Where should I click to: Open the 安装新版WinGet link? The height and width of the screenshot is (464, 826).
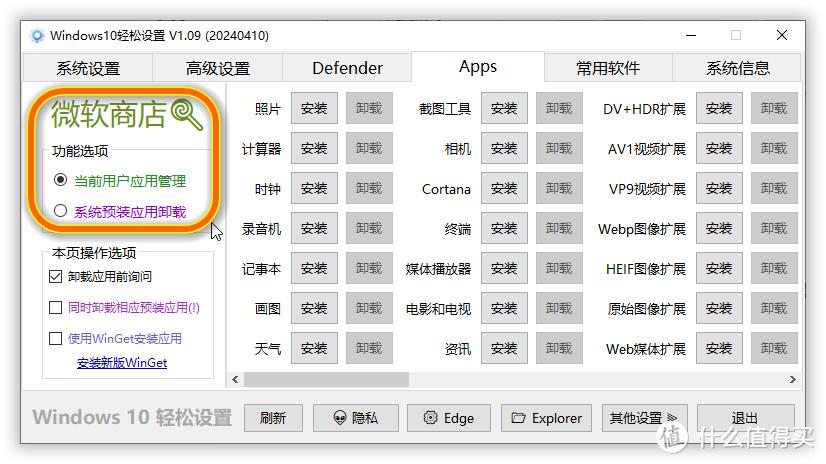(122, 363)
